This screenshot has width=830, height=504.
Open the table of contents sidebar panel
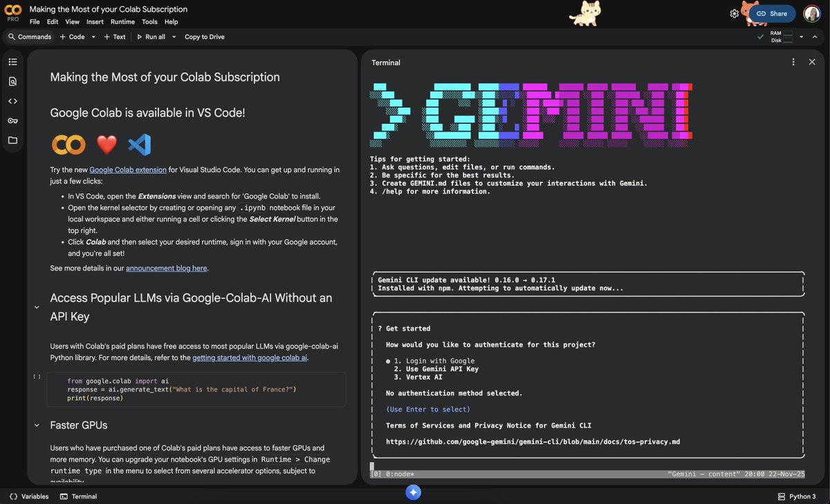(x=12, y=61)
